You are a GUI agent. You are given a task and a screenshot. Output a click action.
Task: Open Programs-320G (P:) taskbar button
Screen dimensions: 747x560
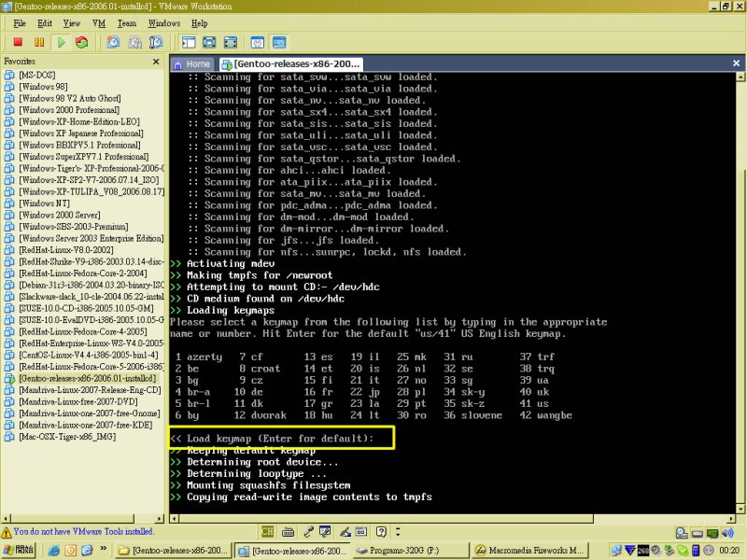click(412, 551)
